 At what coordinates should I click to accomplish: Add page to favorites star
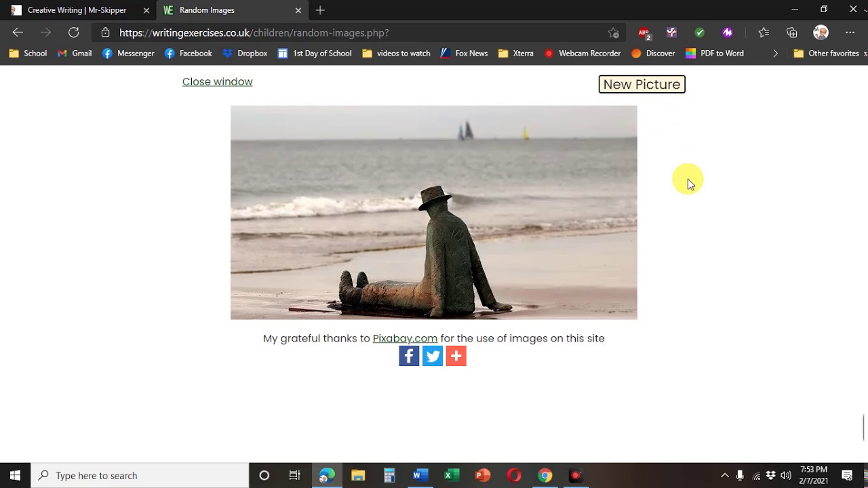tap(613, 33)
